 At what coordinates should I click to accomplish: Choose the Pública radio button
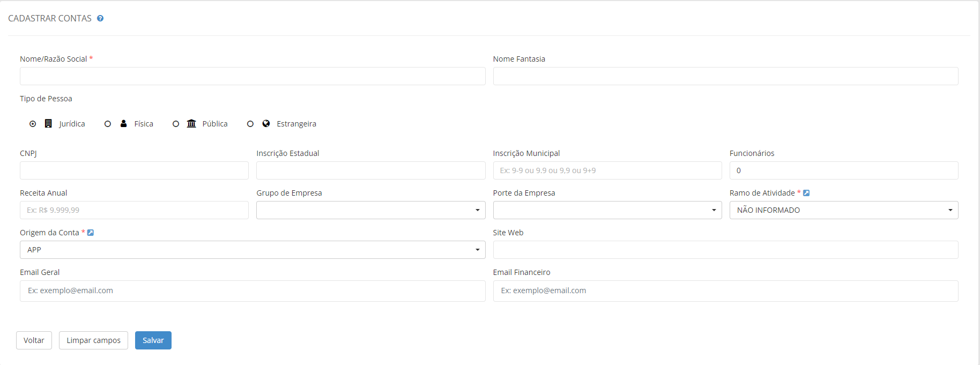(176, 124)
